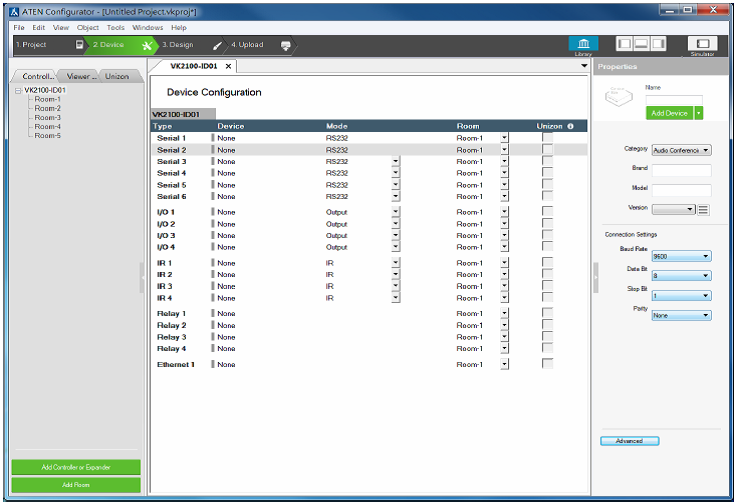Image resolution: width=736 pixels, height=504 pixels.
Task: Open Room dropdown for Relay 3
Action: pyautogui.click(x=504, y=337)
